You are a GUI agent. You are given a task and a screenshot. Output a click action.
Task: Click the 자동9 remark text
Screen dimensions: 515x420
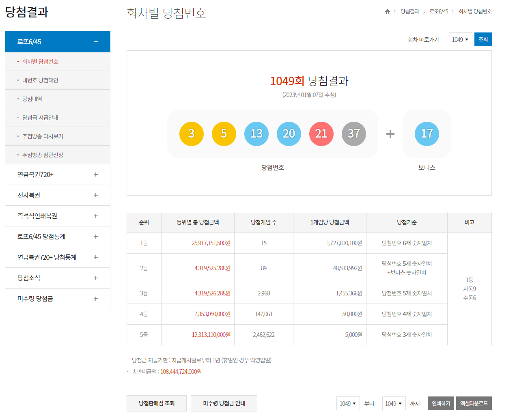pos(470,289)
